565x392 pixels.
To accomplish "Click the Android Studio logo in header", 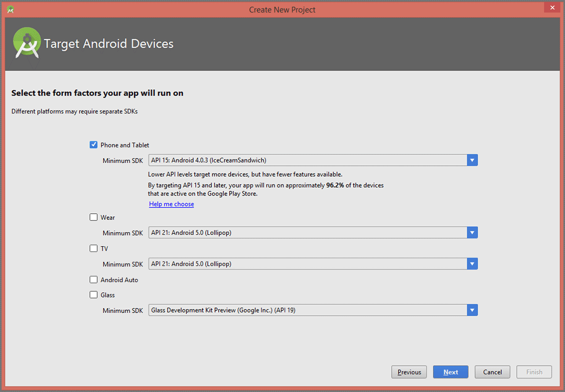I will 26,42.
